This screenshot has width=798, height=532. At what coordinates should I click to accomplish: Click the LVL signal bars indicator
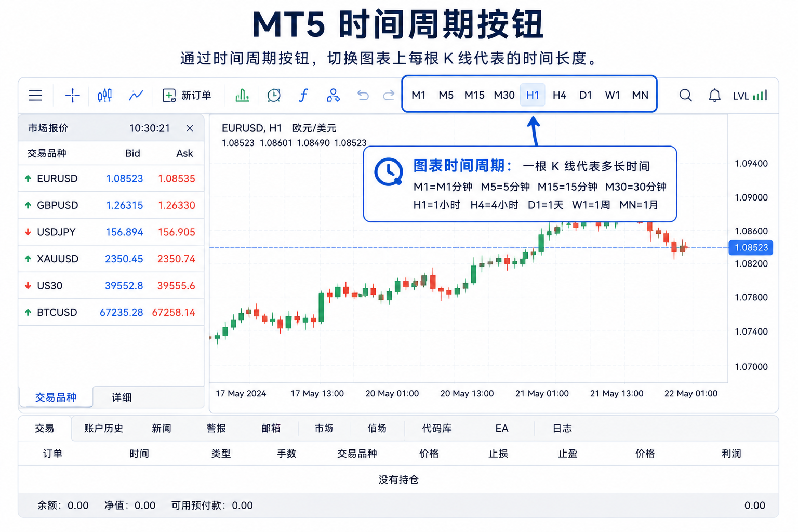point(750,96)
